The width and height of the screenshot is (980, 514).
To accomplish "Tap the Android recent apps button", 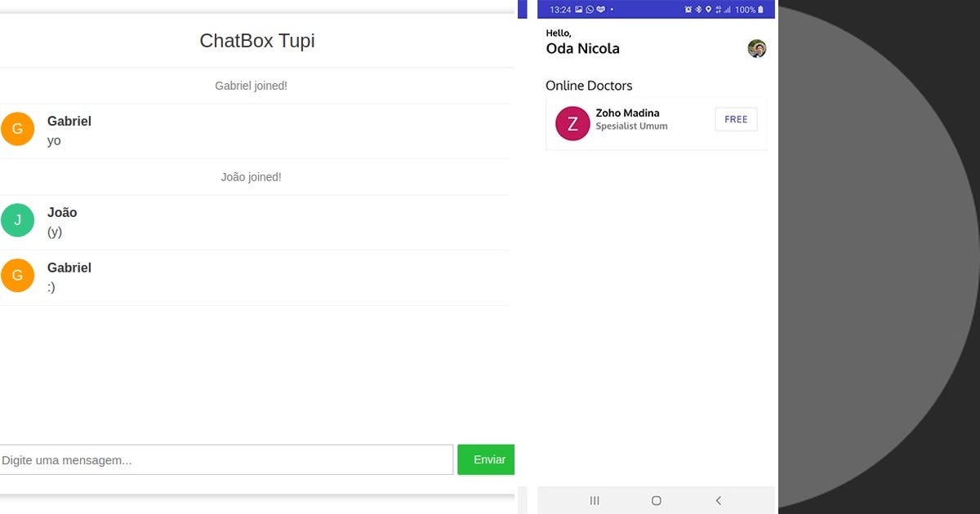I will (x=595, y=500).
